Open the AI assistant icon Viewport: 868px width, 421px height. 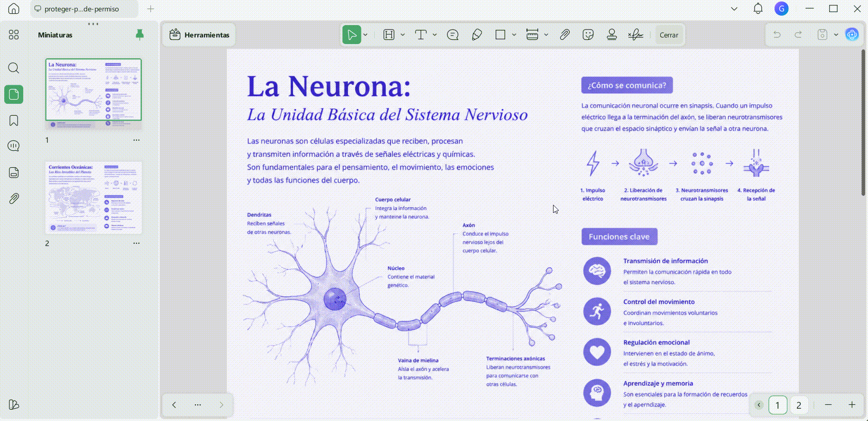852,35
